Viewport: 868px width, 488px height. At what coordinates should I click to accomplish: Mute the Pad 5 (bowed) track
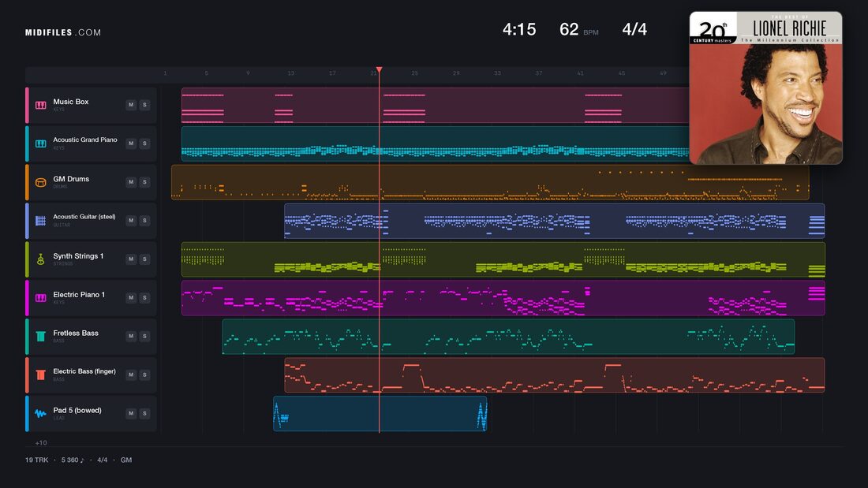tap(131, 413)
